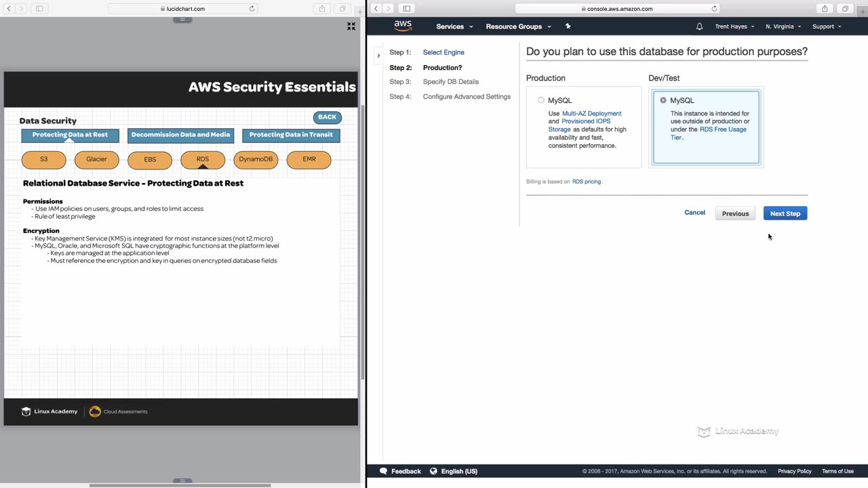Screen dimensions: 868x488
Task: Click the Next Step button
Action: pyautogui.click(x=785, y=213)
